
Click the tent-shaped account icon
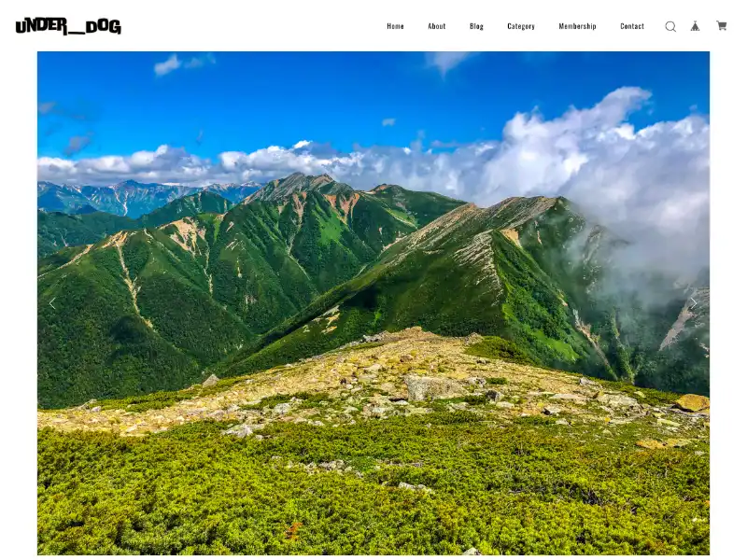(695, 26)
